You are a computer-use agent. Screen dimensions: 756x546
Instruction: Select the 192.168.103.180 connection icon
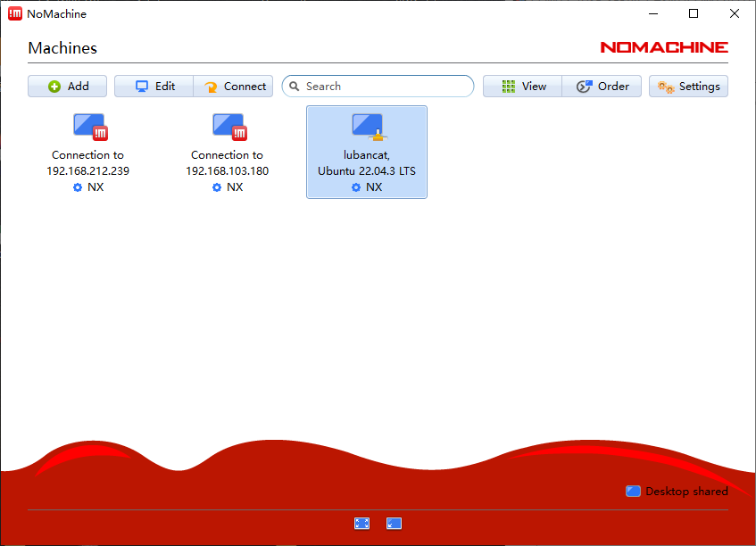228,127
